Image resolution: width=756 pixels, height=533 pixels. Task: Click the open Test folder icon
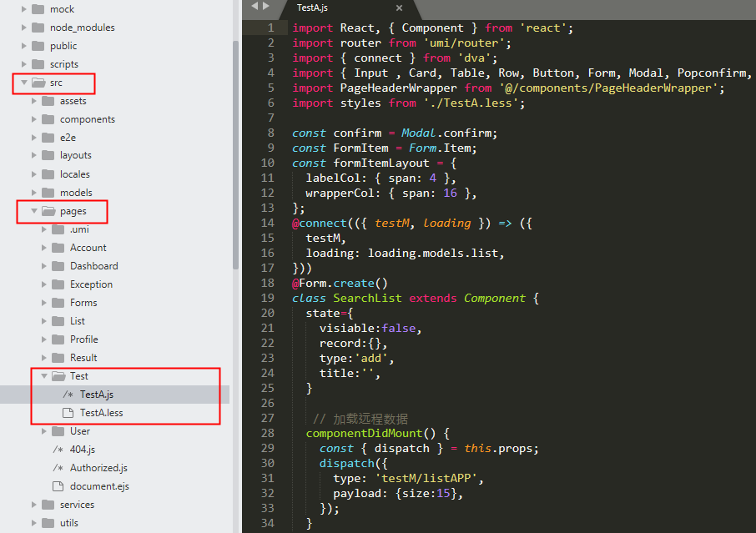(x=58, y=376)
